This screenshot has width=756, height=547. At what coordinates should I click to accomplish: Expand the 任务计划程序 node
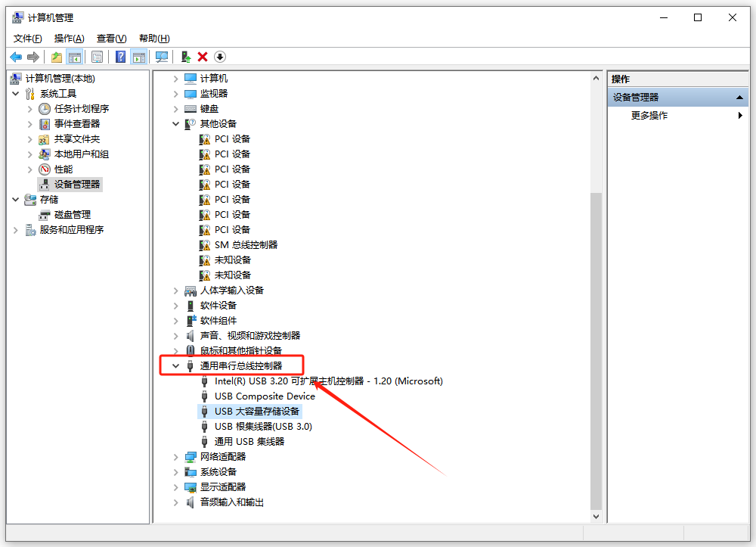click(30, 109)
